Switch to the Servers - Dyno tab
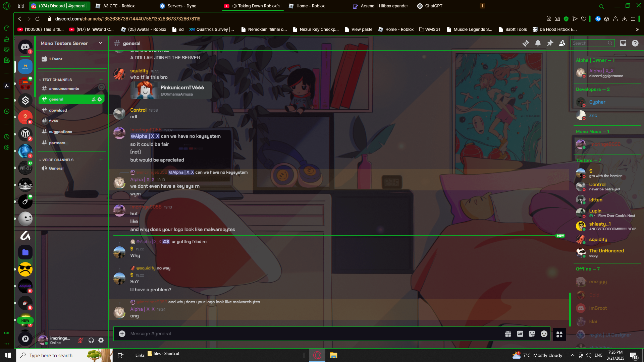The image size is (644, 362). [x=182, y=6]
